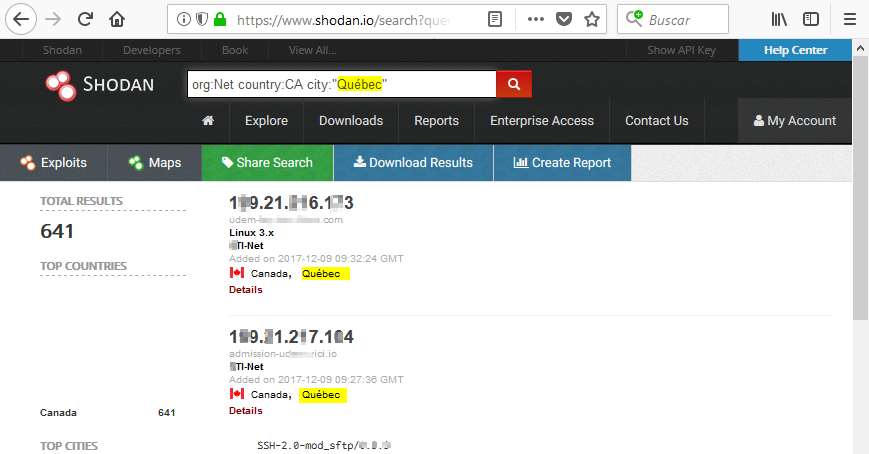Image resolution: width=869 pixels, height=454 pixels.
Task: Open page actions three-dots menu
Action: pos(536,19)
